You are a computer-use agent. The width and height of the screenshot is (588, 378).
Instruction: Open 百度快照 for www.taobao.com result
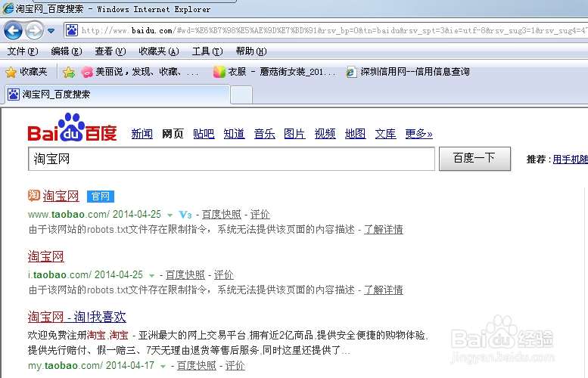tap(221, 214)
